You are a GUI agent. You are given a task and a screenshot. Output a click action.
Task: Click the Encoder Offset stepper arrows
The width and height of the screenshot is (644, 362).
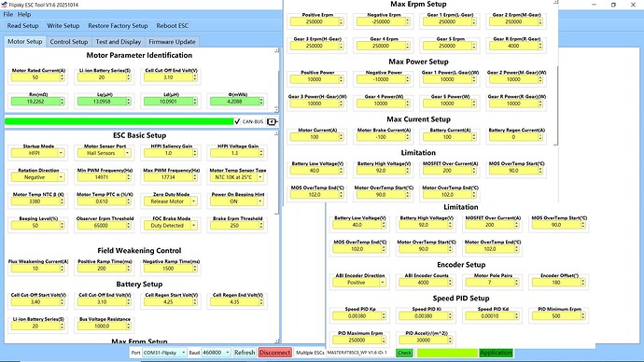click(582, 283)
